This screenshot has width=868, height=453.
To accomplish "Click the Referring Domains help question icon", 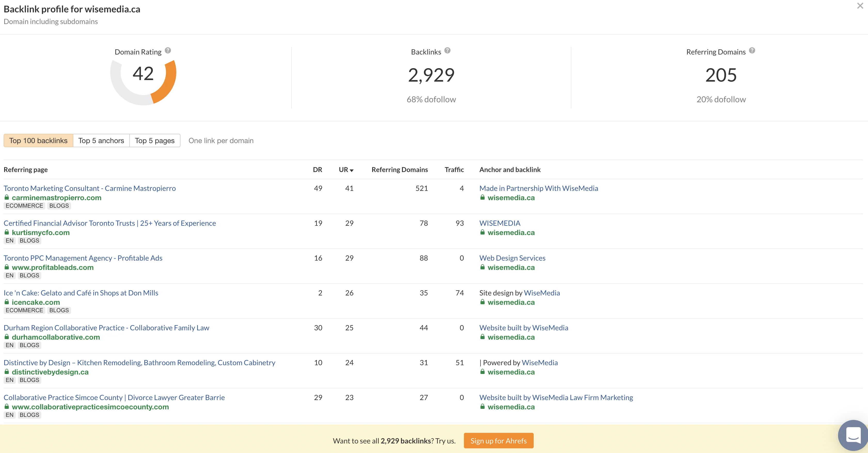I will point(752,51).
